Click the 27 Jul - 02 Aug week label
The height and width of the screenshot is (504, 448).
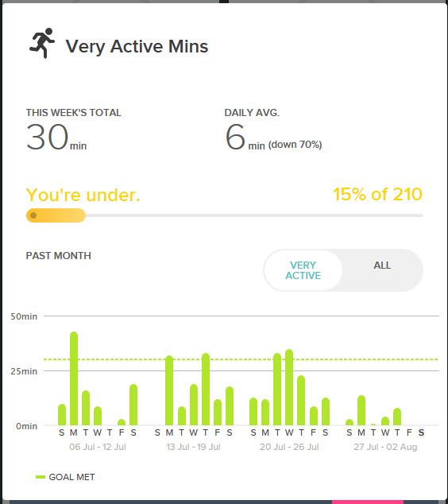click(385, 447)
